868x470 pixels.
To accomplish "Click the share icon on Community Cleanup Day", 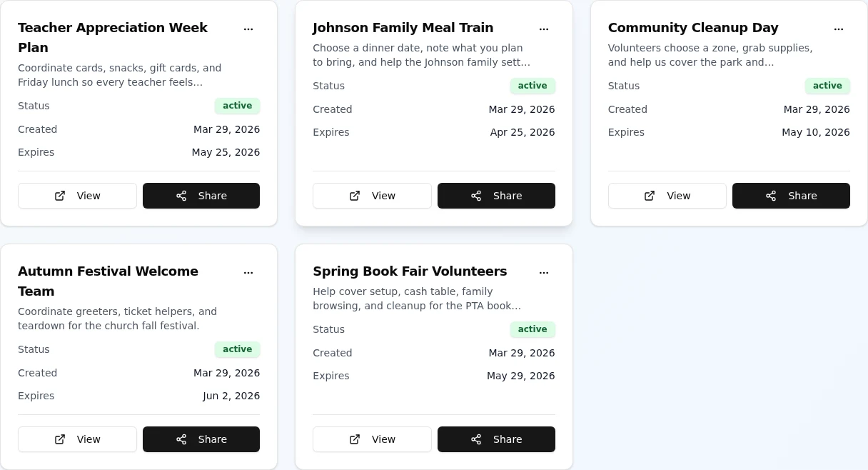I will pos(771,196).
